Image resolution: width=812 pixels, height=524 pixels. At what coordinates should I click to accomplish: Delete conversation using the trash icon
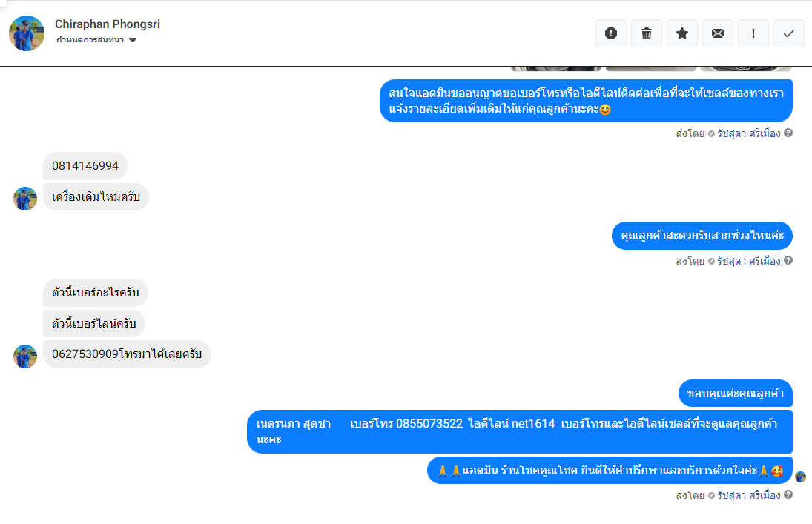[x=647, y=33]
